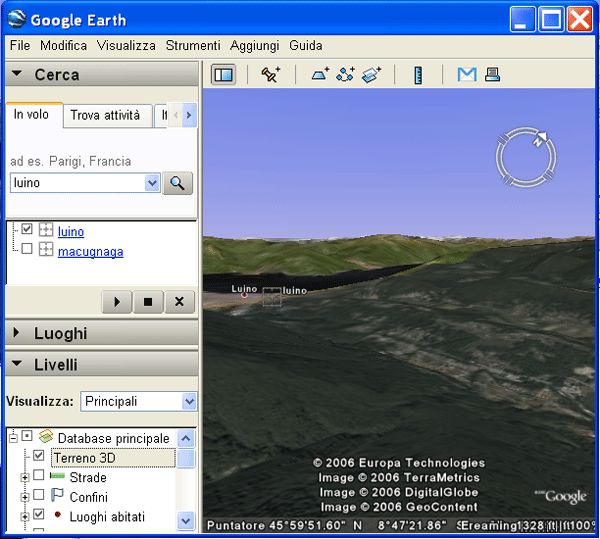Toggle the sidebar panel button in toolbar
Image resolution: width=600 pixels, height=539 pixels.
tap(223, 74)
